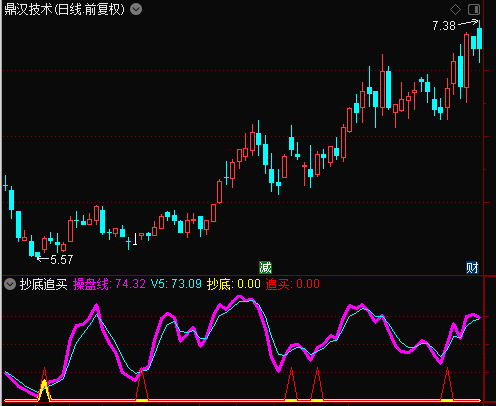Click the yellow 抄底 legend label
This screenshot has height=406, width=496.
pyautogui.click(x=234, y=284)
